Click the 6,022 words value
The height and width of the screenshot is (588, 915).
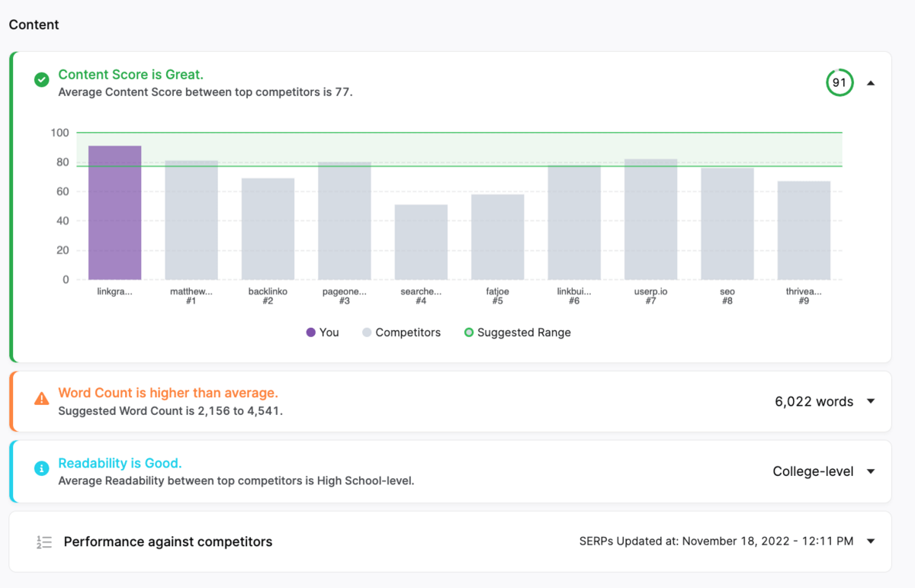click(814, 401)
